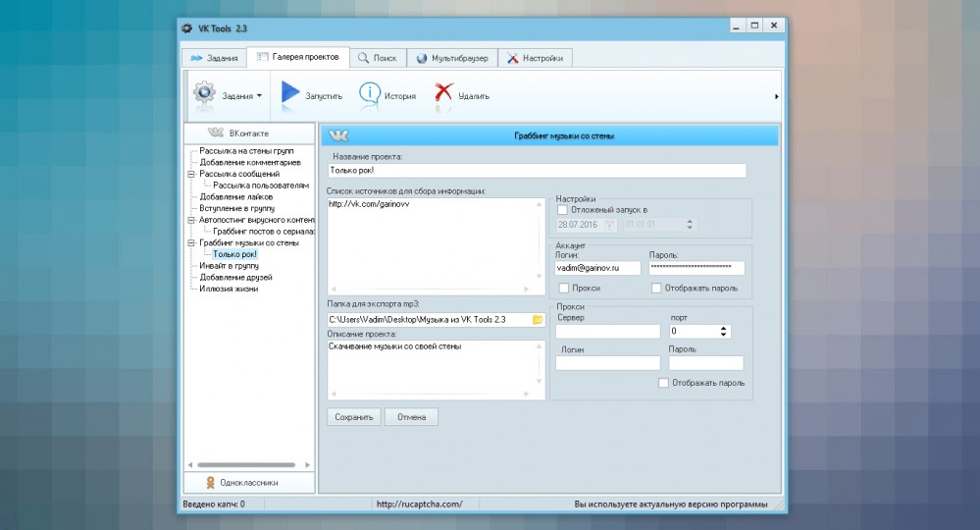Click the Одноклассники icon at bottom of sidebar
This screenshot has width=980, height=530.
pyautogui.click(x=211, y=483)
